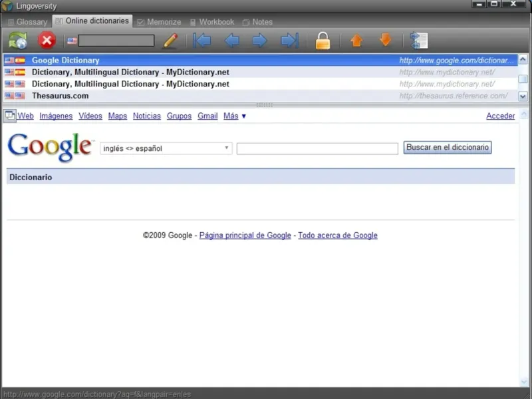The image size is (532, 399).
Task: Open the Vídeos link
Action: pos(90,116)
